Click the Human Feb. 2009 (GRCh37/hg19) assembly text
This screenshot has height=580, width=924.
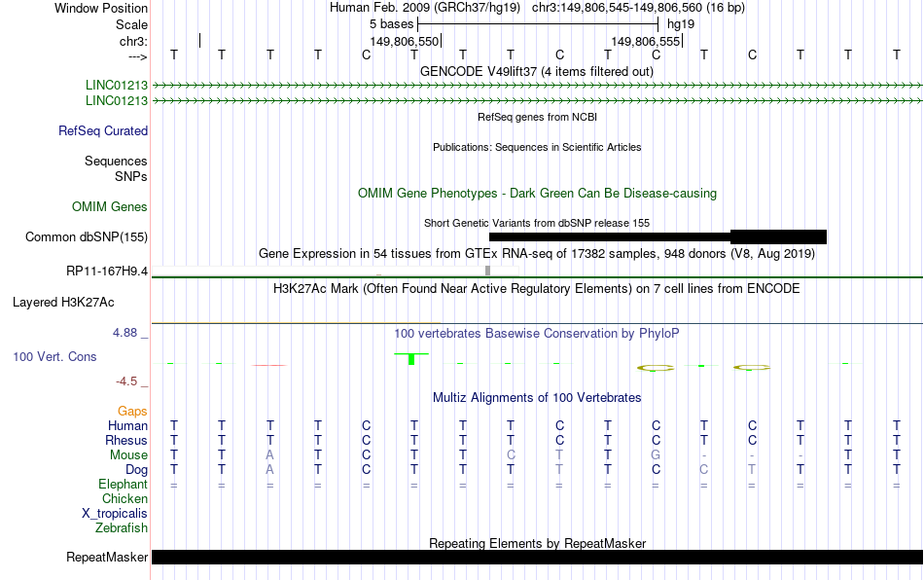click(425, 8)
